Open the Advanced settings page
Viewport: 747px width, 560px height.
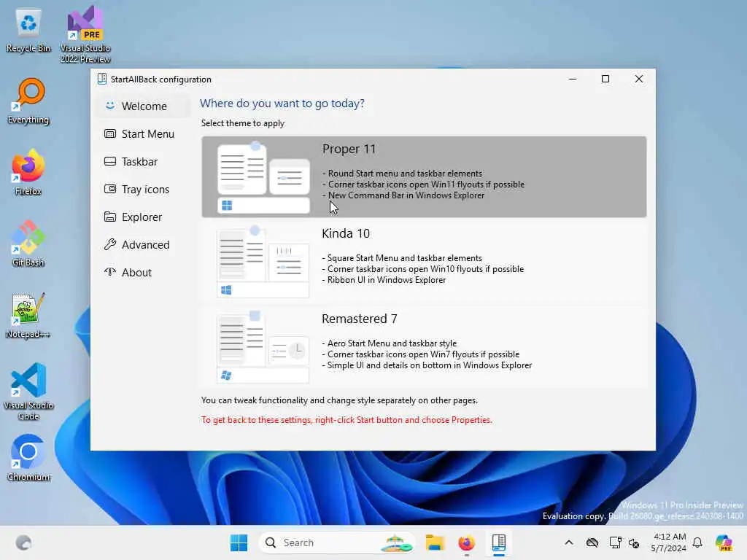click(x=142, y=244)
